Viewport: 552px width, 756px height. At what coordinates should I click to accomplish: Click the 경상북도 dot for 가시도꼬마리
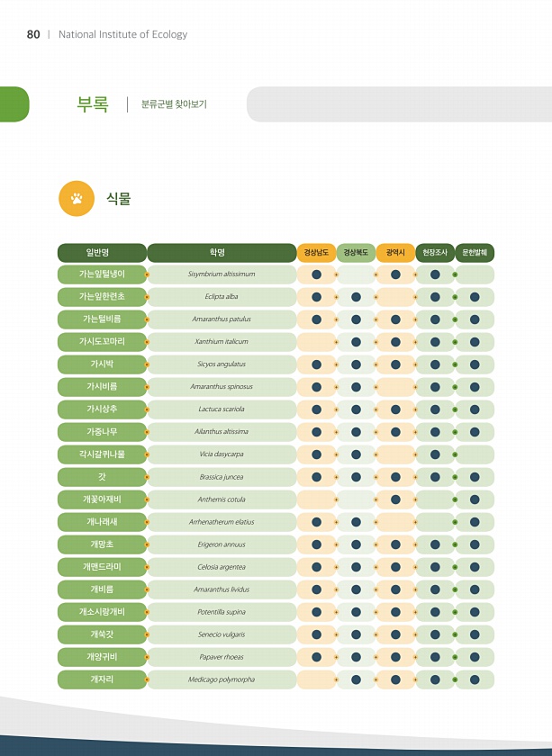(356, 342)
